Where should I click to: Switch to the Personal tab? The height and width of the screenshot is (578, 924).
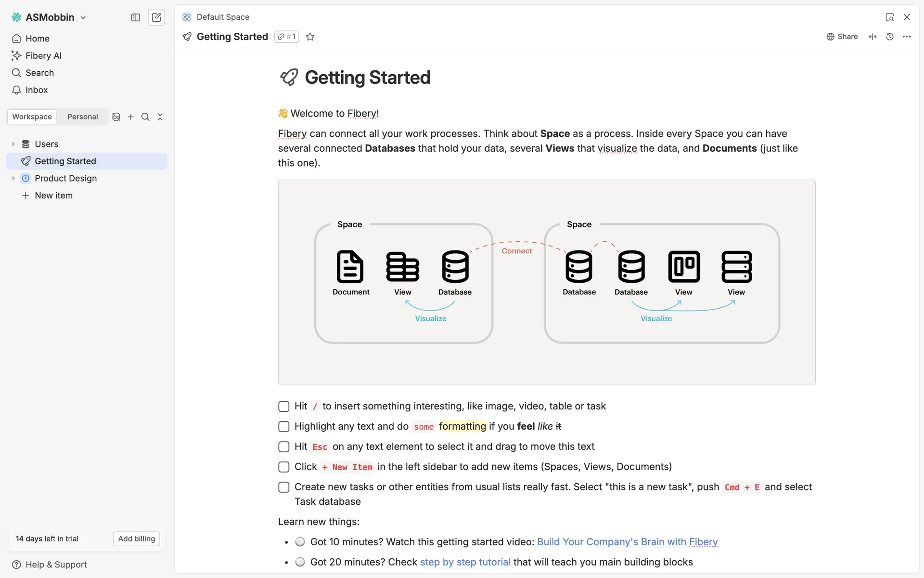[x=82, y=117]
